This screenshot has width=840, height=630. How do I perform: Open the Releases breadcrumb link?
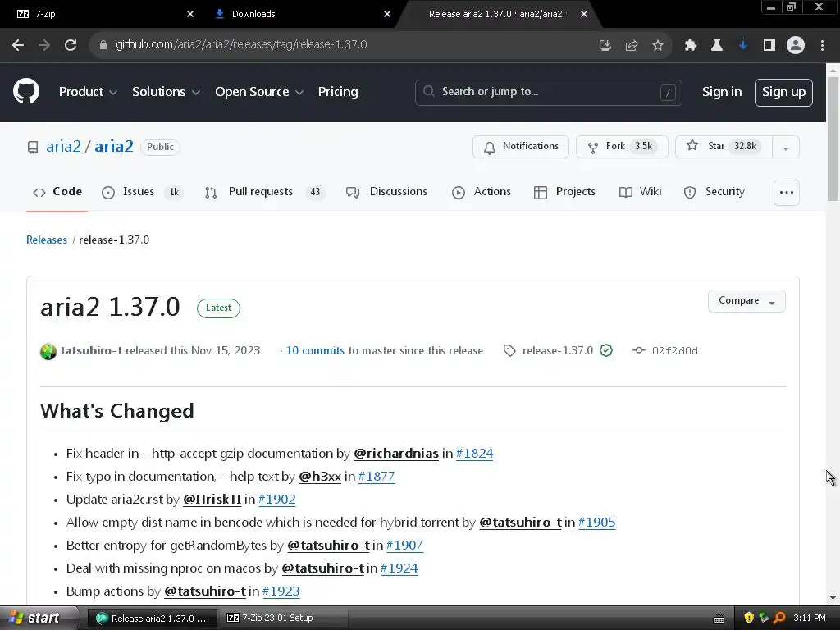click(x=47, y=240)
